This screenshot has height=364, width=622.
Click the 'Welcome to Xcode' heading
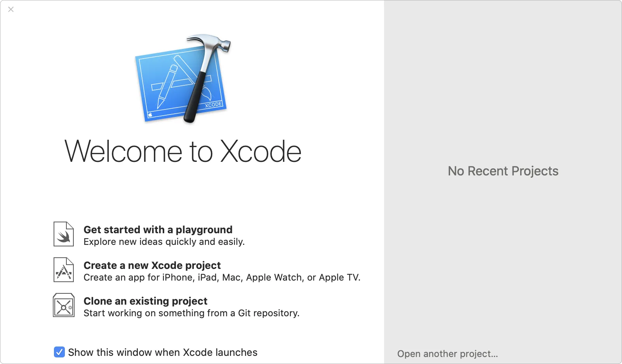(x=183, y=151)
